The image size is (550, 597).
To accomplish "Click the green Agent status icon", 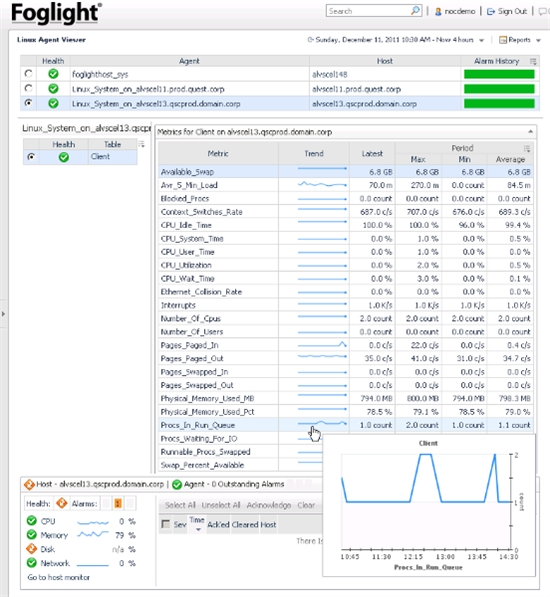I will click(177, 484).
